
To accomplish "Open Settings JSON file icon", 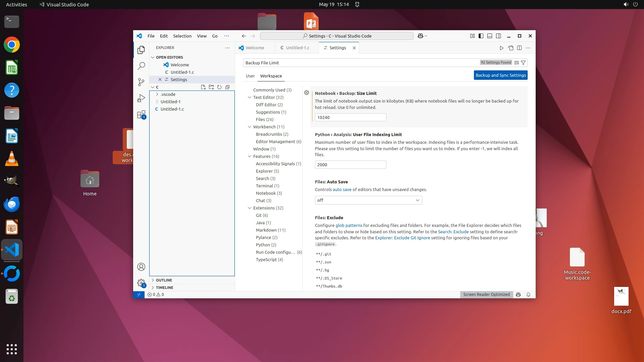I will tap(511, 48).
